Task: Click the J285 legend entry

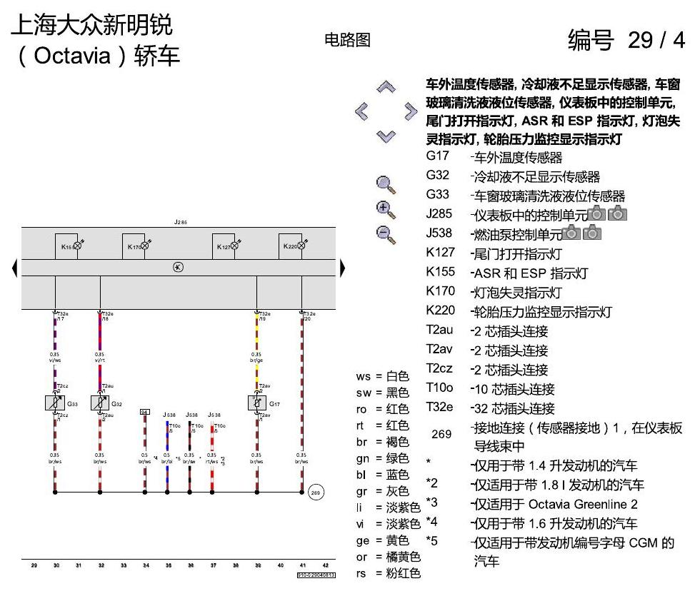Action: click(x=506, y=215)
